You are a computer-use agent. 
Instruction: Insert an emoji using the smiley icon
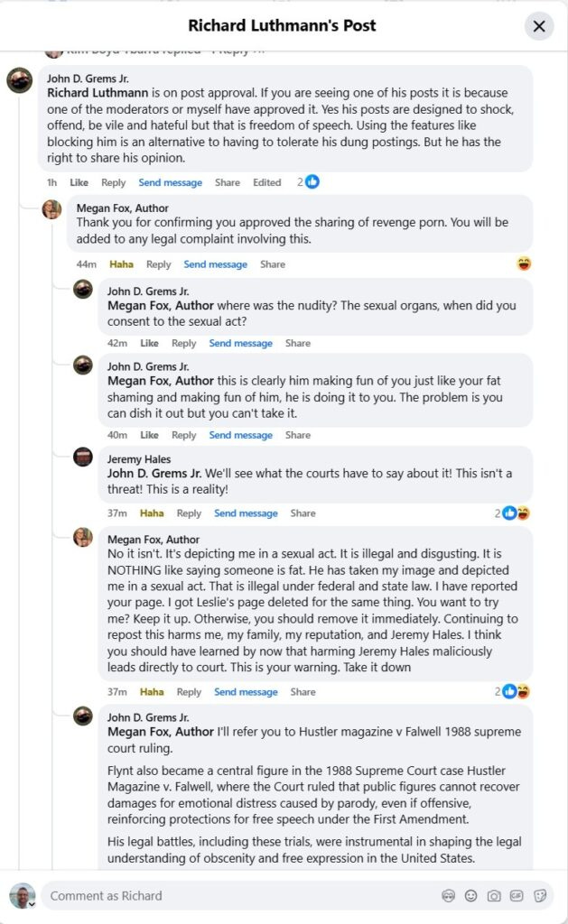(471, 895)
